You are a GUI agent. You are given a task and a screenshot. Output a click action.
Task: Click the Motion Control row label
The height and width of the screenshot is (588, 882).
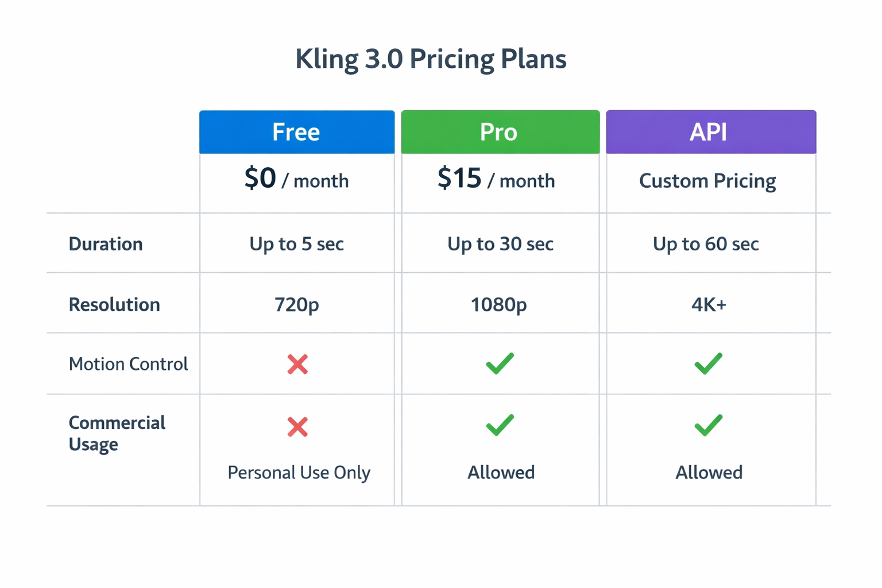[128, 364]
